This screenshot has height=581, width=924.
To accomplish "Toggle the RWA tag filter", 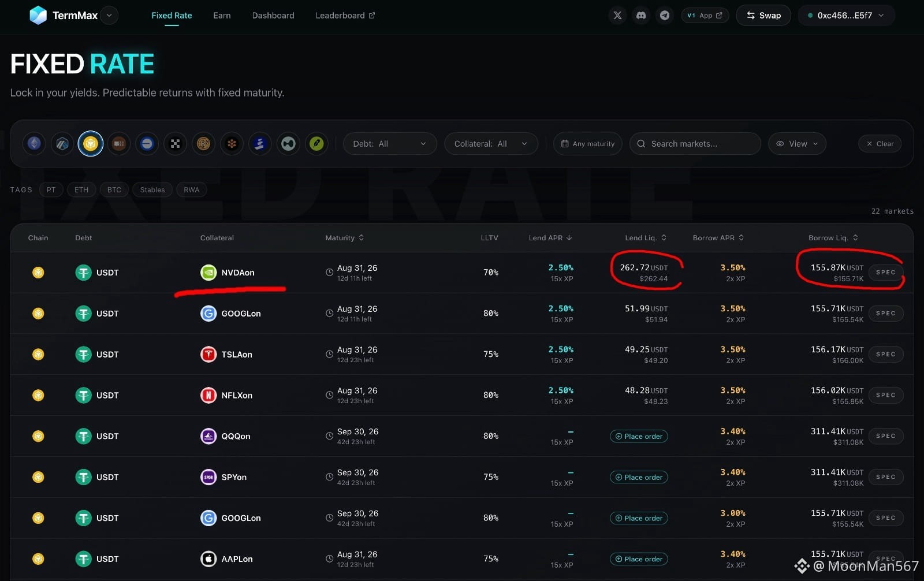I will [192, 190].
